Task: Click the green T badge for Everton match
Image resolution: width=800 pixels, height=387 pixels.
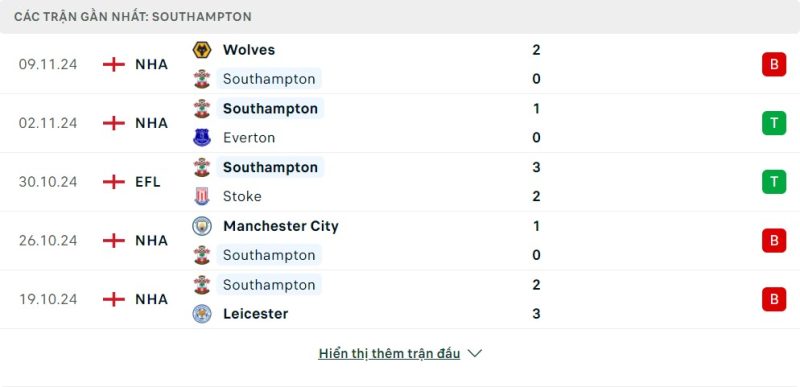Action: point(774,123)
